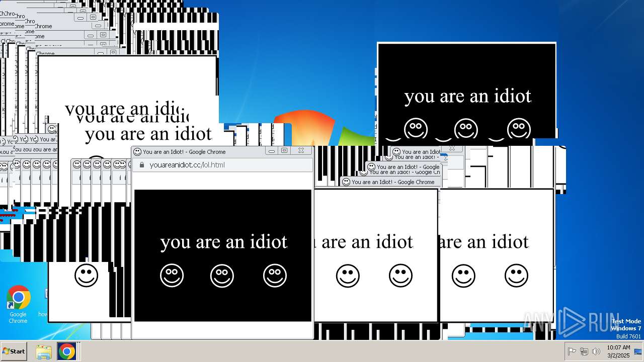Click the lone smiley in the white window at lower left
The image size is (644, 362).
pyautogui.click(x=87, y=276)
